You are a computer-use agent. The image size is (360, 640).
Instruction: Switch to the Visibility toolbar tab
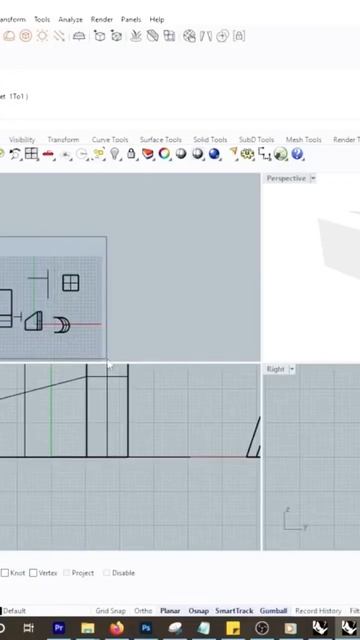[22, 140]
